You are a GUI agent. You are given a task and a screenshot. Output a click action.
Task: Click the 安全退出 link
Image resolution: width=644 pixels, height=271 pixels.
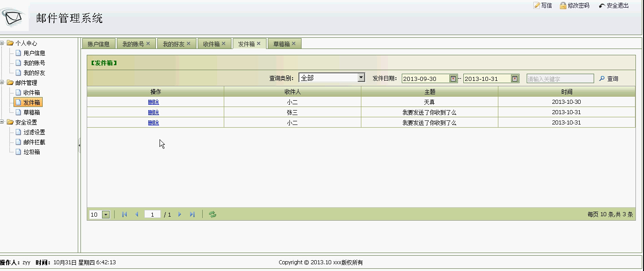(x=617, y=6)
